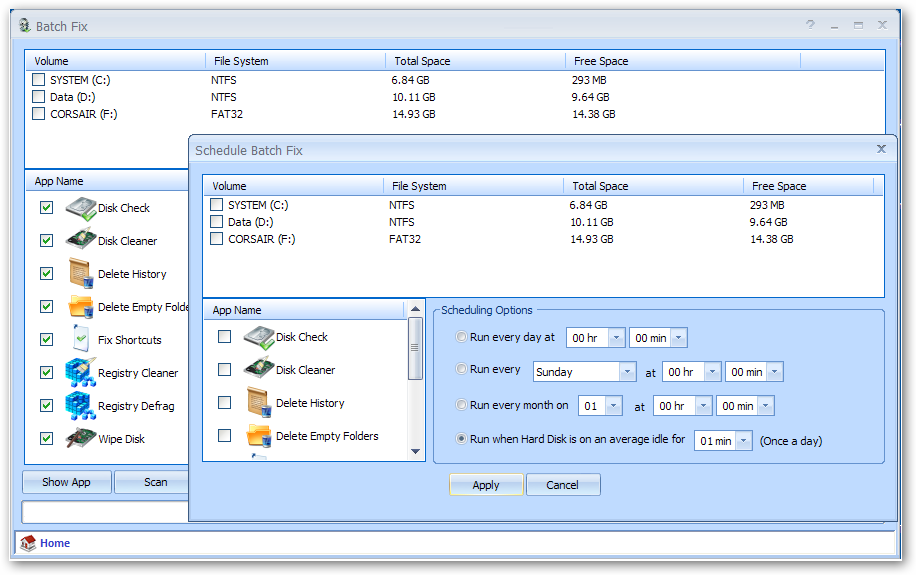The height and width of the screenshot is (575, 916).
Task: Click Delete Empty Folders icon in Schedule dialog
Action: pos(259,436)
